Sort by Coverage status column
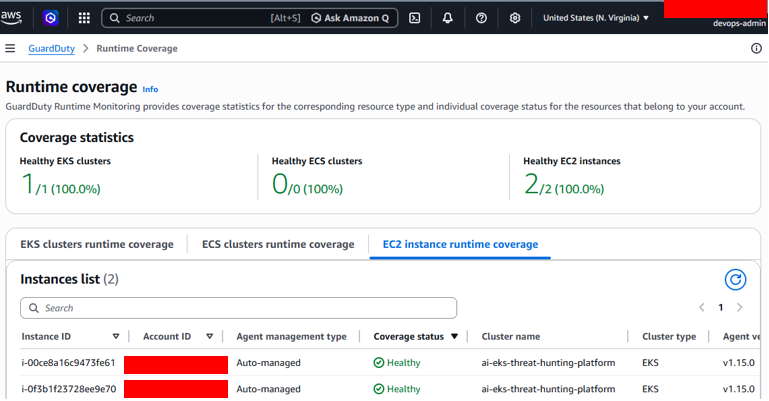The image size is (769, 401). coord(415,336)
